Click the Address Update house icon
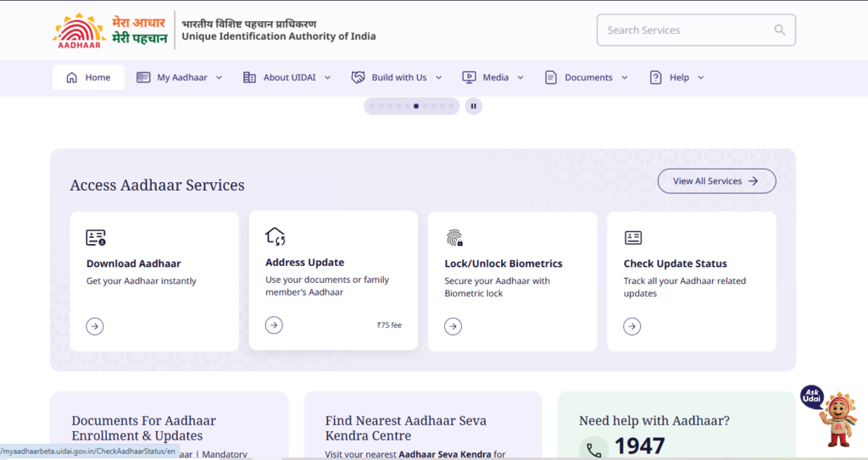 tap(275, 236)
